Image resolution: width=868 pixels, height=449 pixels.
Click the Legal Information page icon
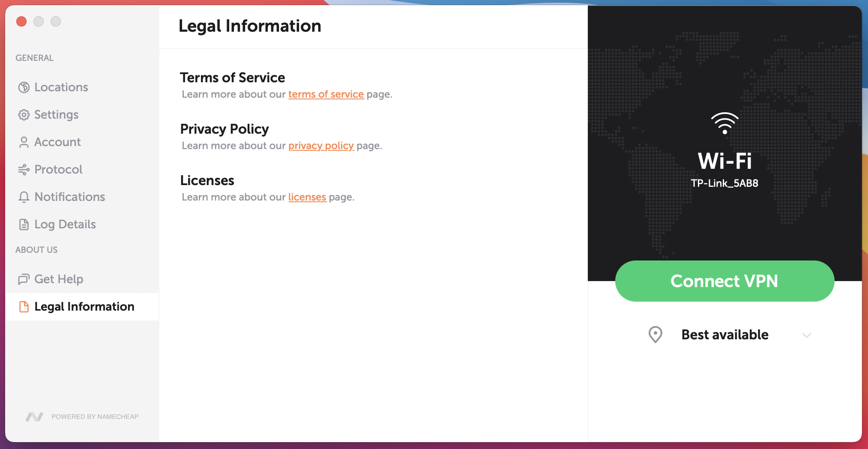(x=24, y=307)
